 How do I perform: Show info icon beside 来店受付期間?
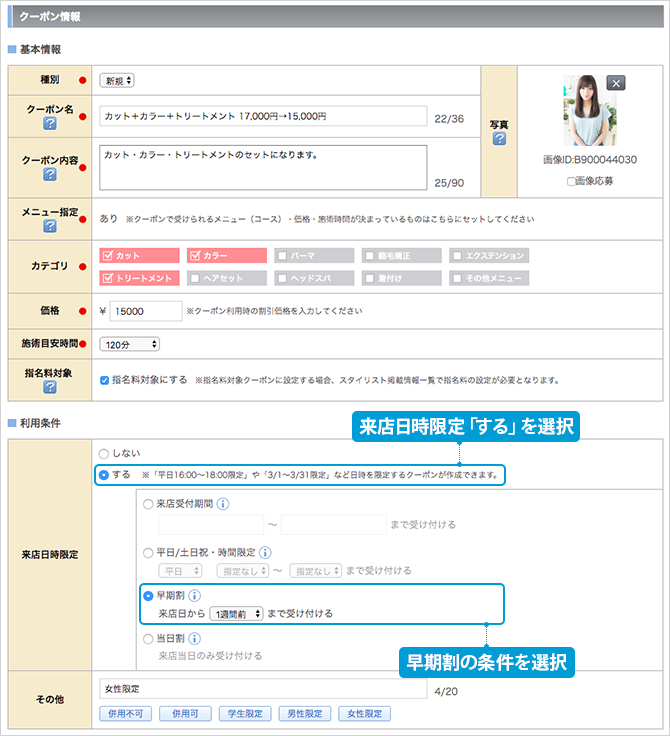[223, 504]
